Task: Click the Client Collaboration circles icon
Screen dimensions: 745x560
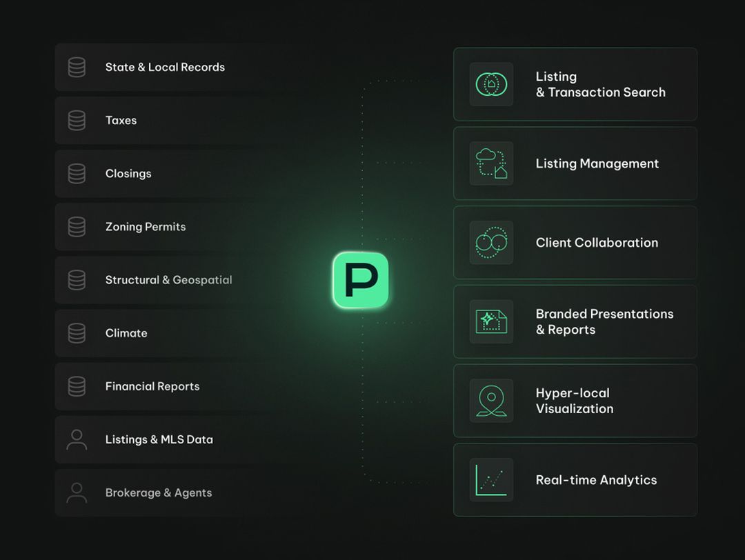Action: 491,243
